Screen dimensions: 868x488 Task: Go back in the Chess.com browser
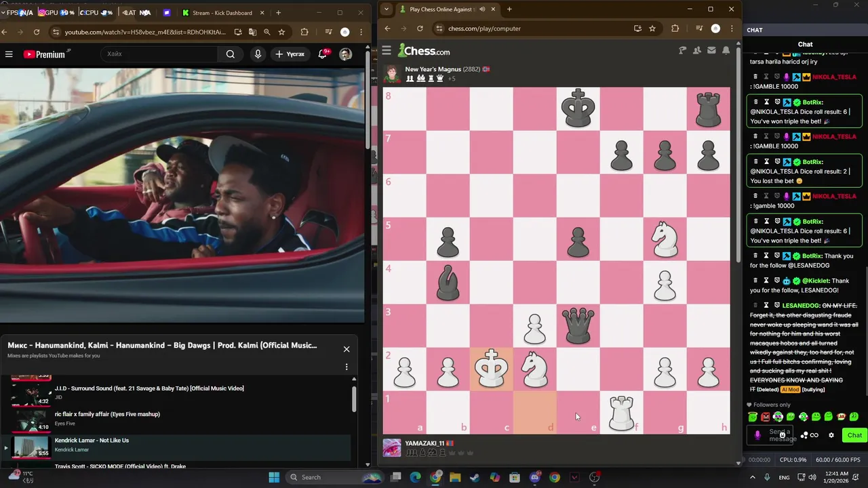387,28
